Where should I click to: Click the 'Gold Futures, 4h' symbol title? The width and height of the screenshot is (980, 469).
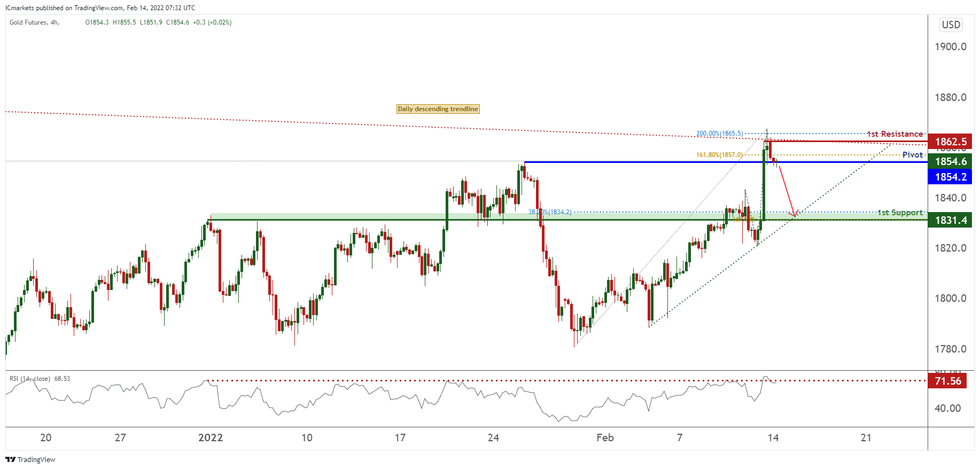tap(34, 22)
